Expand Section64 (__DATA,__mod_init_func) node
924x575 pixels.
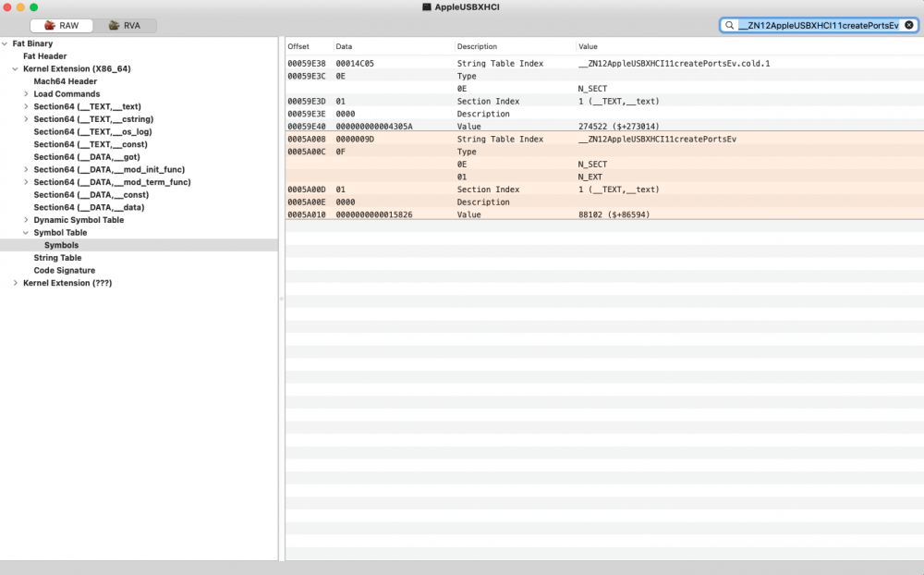click(x=26, y=169)
